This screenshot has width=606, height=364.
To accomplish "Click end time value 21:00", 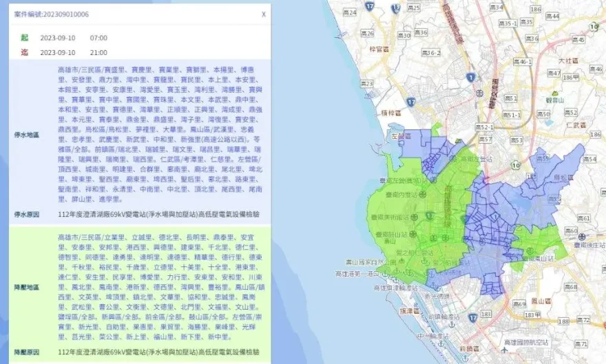I will (x=98, y=52).
